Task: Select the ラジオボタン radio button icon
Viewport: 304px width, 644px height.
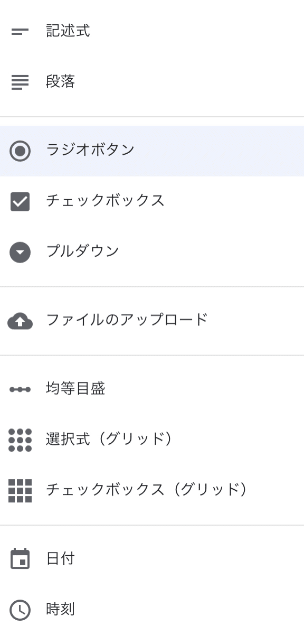Action: tap(20, 151)
